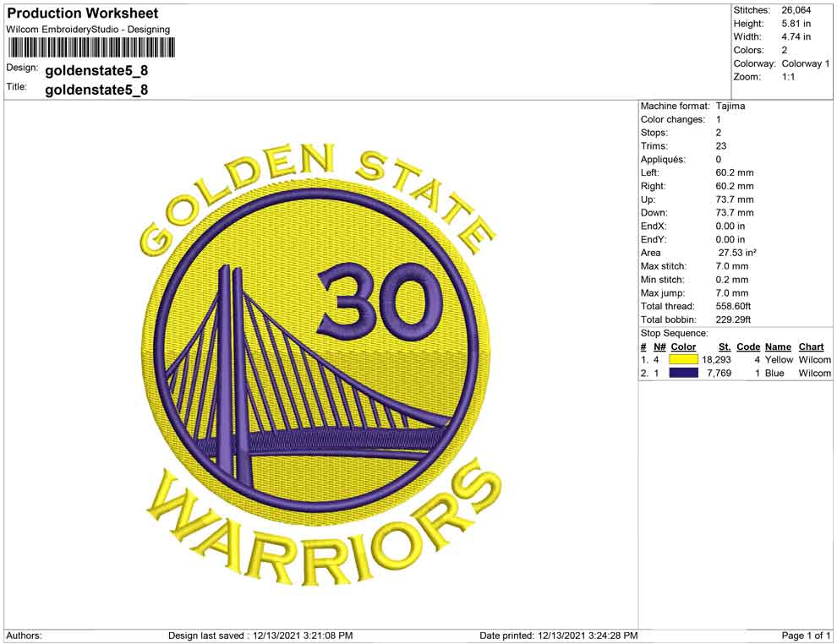Click the 'Up:' label
The width and height of the screenshot is (837, 644).
[x=648, y=199]
